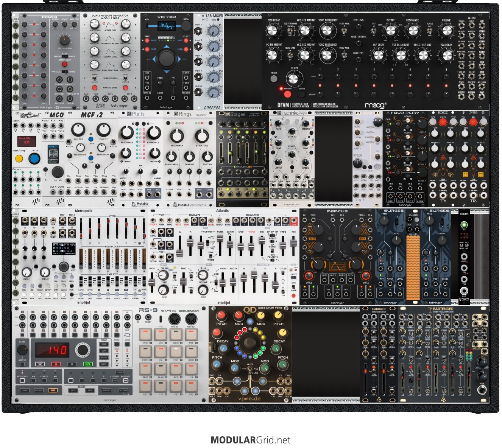
Task: Click the RS-9 stop button
Action: pyautogui.click(x=72, y=364)
